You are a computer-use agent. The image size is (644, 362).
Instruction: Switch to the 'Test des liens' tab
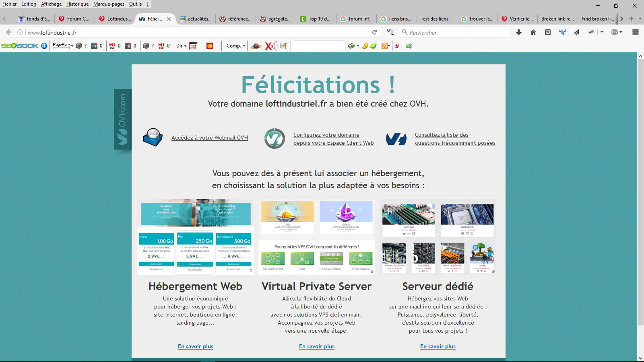pos(437,19)
